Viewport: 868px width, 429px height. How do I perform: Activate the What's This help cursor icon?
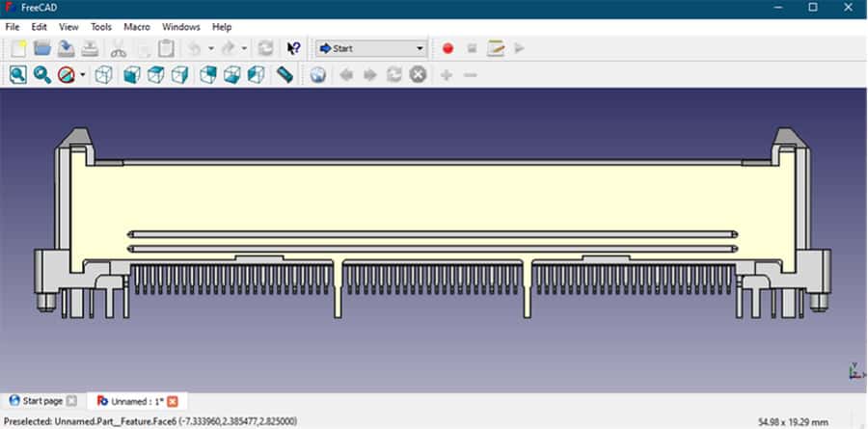pos(293,49)
